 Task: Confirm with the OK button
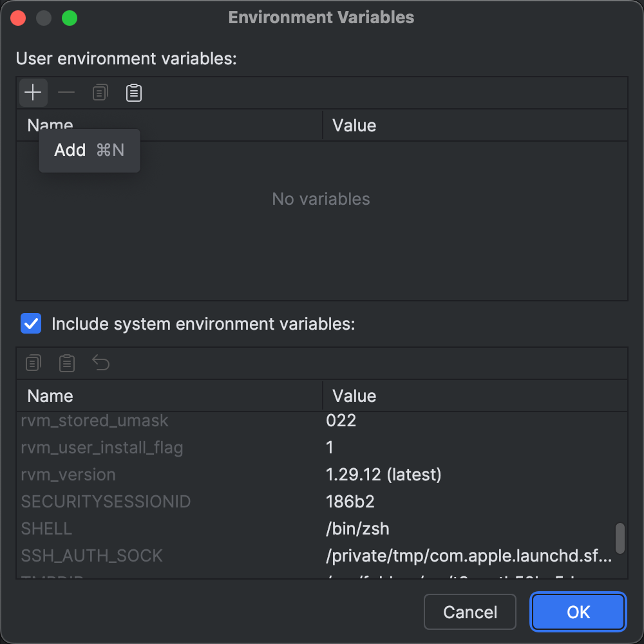click(x=578, y=612)
